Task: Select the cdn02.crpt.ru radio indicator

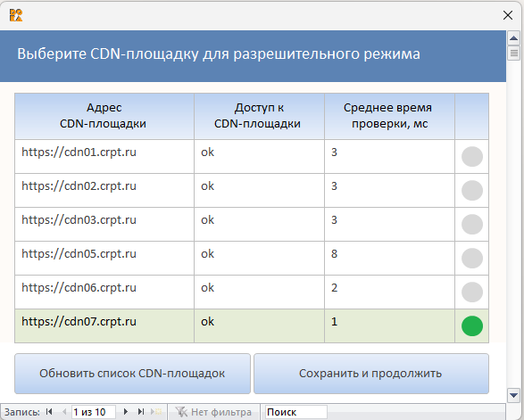Action: pos(472,190)
